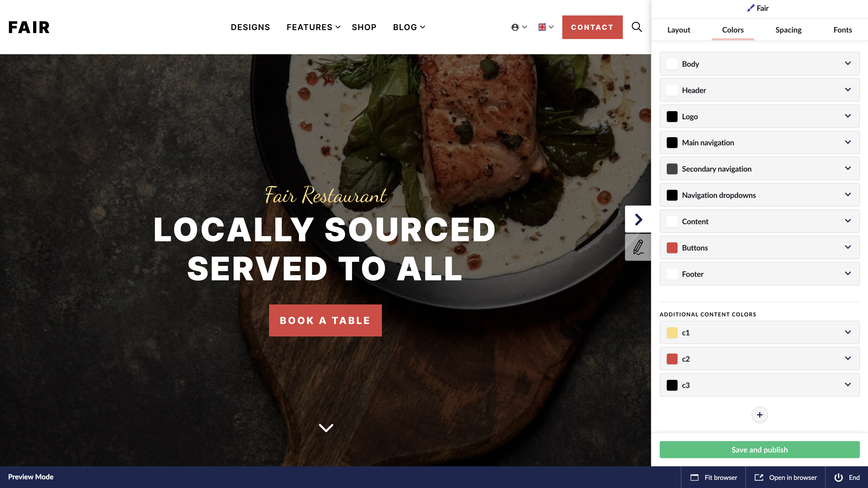
Task: Open the site in browser
Action: (786, 477)
